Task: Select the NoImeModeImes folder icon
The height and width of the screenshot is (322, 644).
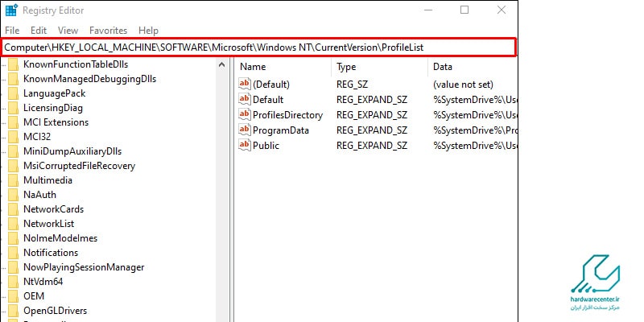Action: coord(14,238)
